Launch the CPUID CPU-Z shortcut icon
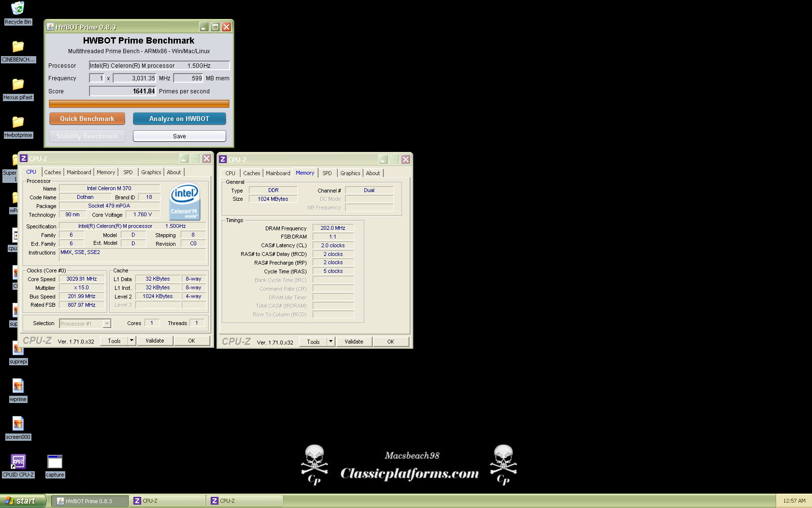The width and height of the screenshot is (812, 508). 18,462
